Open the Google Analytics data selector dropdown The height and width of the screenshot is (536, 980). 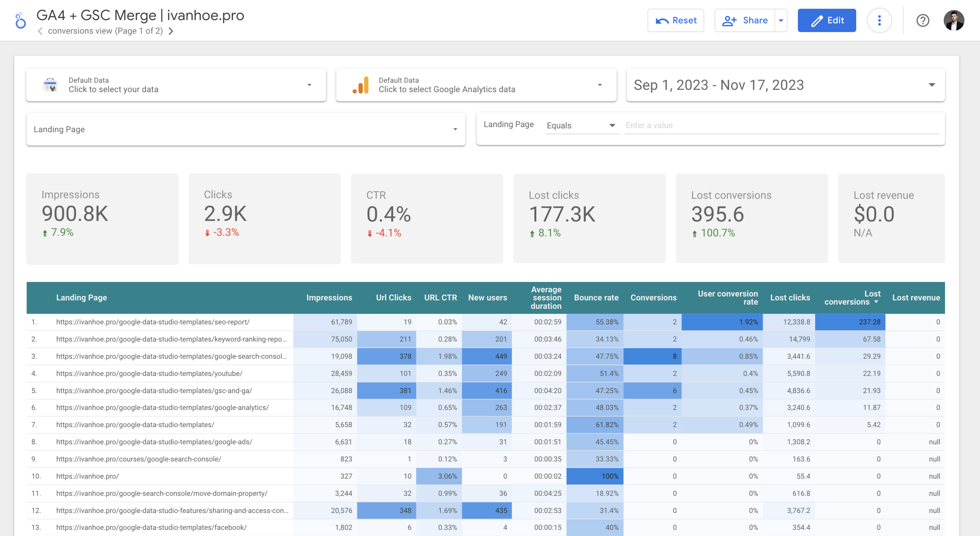pos(476,85)
